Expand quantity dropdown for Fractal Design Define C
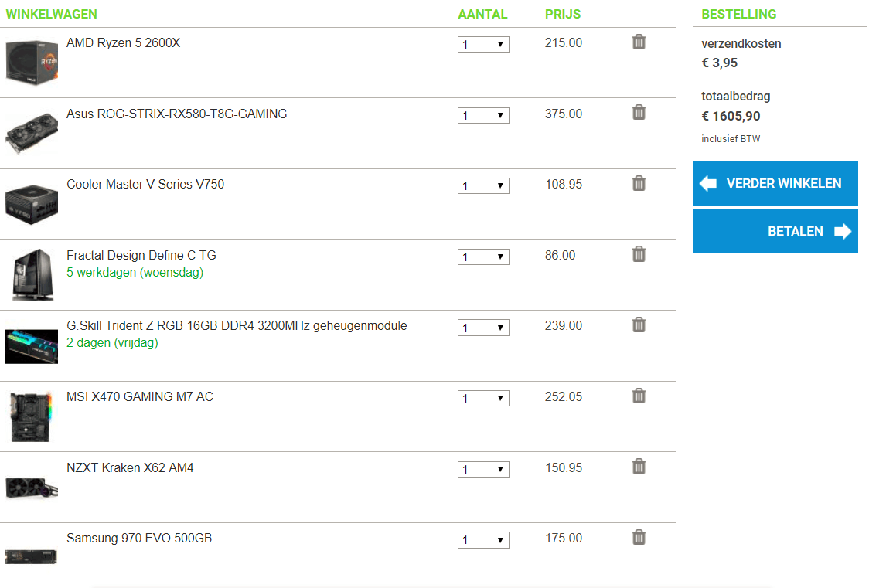The height and width of the screenshot is (588, 869). [484, 257]
